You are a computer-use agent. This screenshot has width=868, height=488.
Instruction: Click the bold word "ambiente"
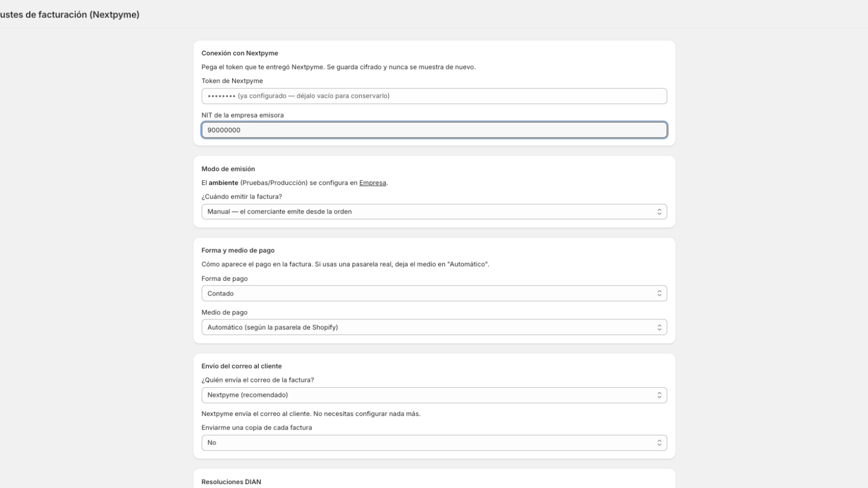coord(224,183)
